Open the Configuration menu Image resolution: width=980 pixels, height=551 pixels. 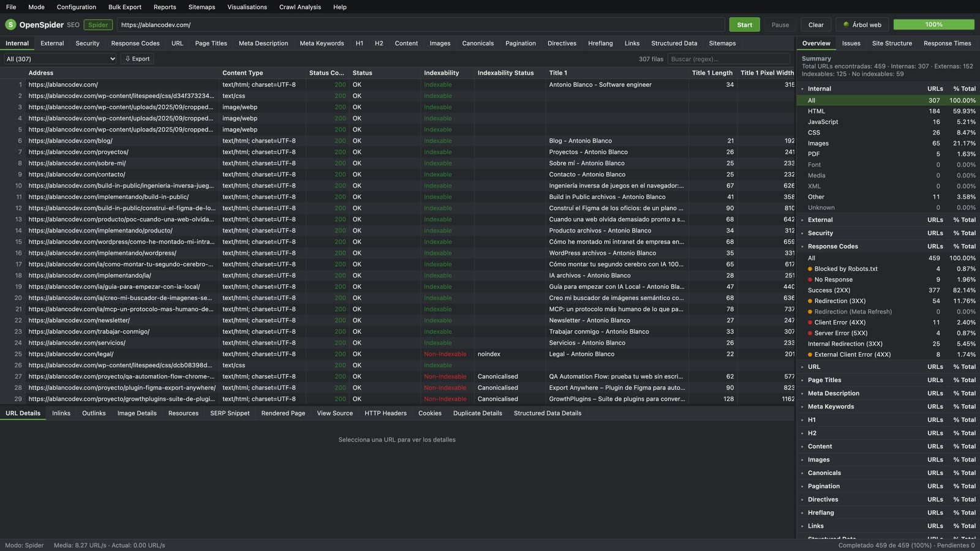77,7
